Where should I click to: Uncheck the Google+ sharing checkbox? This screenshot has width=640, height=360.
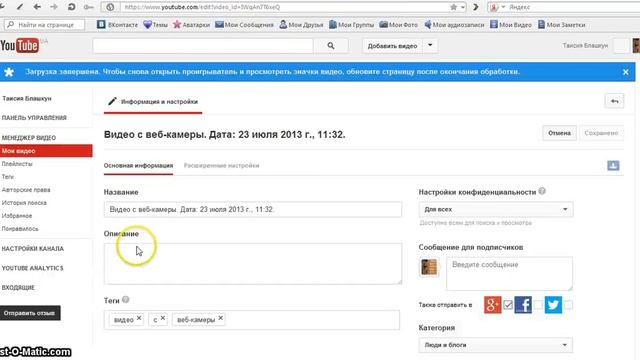[508, 305]
